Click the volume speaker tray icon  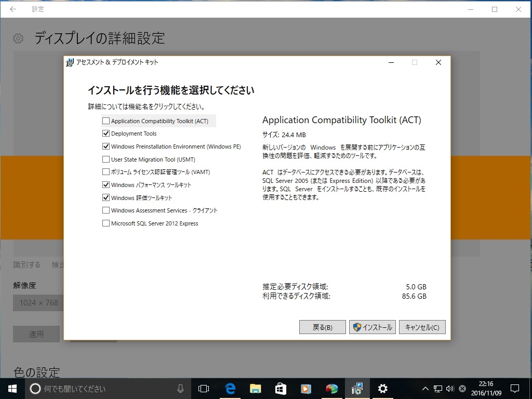click(450, 389)
